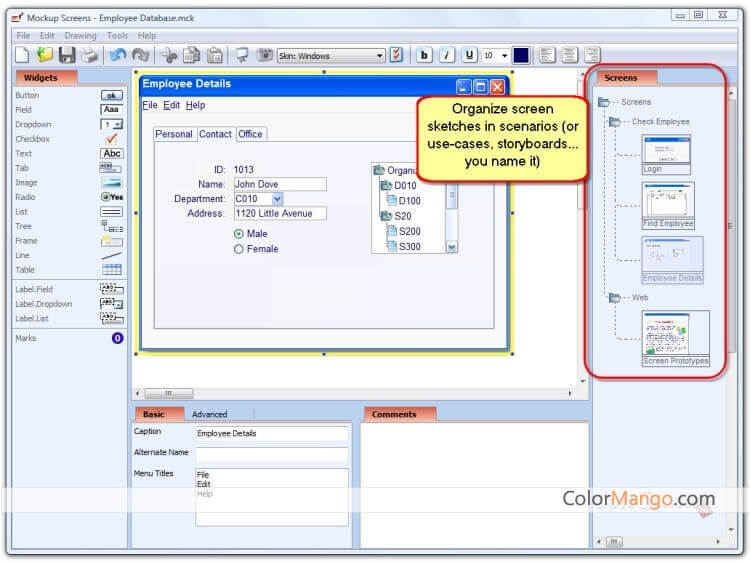The image size is (750, 562).
Task: Click the Save disk icon in toolbar
Action: coord(67,55)
